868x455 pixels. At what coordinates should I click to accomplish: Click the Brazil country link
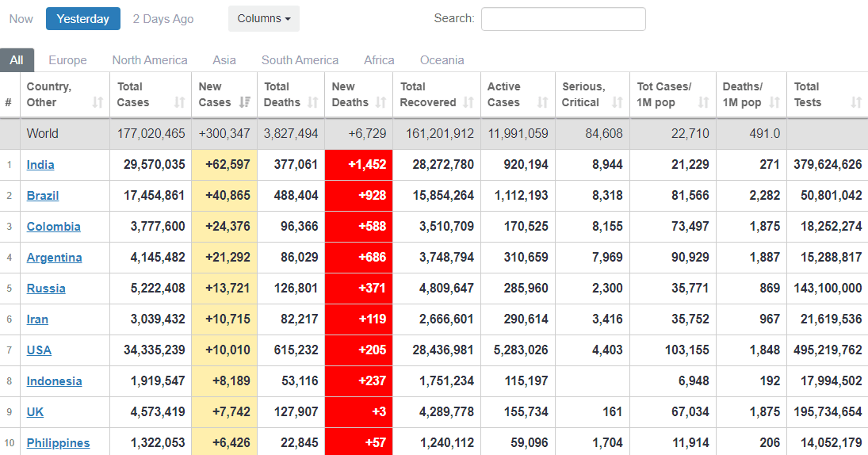pyautogui.click(x=43, y=196)
